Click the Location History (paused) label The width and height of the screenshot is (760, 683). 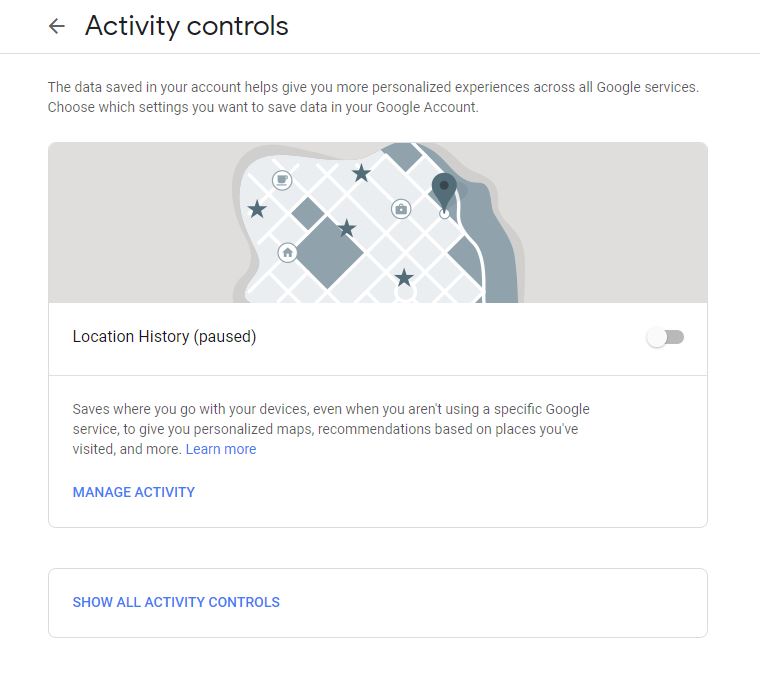(x=164, y=337)
